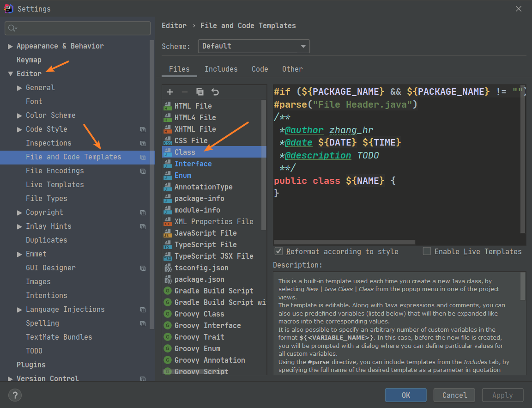Click the TypeScript JSX File icon
532x408 pixels.
click(168, 256)
